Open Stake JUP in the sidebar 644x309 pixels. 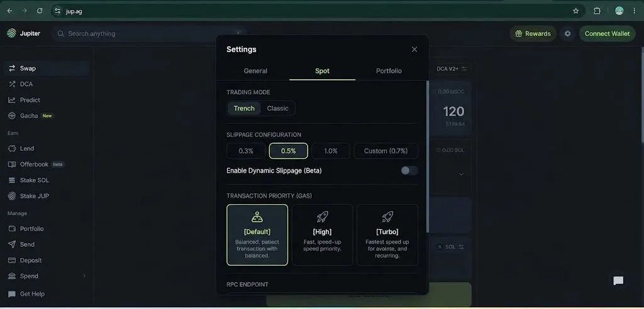pyautogui.click(x=47, y=196)
